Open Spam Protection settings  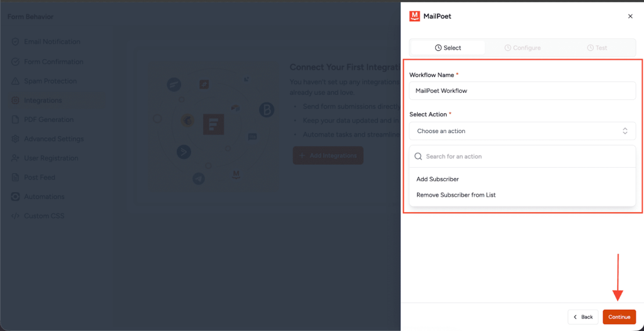(50, 81)
